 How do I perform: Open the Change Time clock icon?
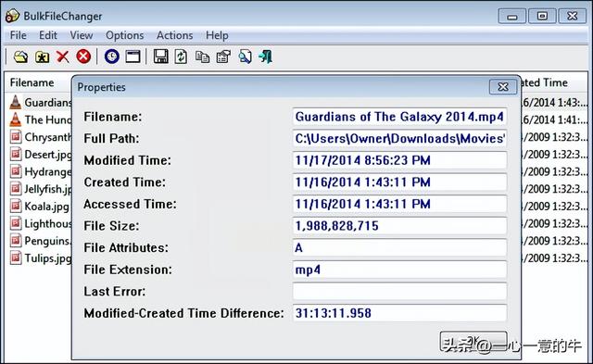112,56
